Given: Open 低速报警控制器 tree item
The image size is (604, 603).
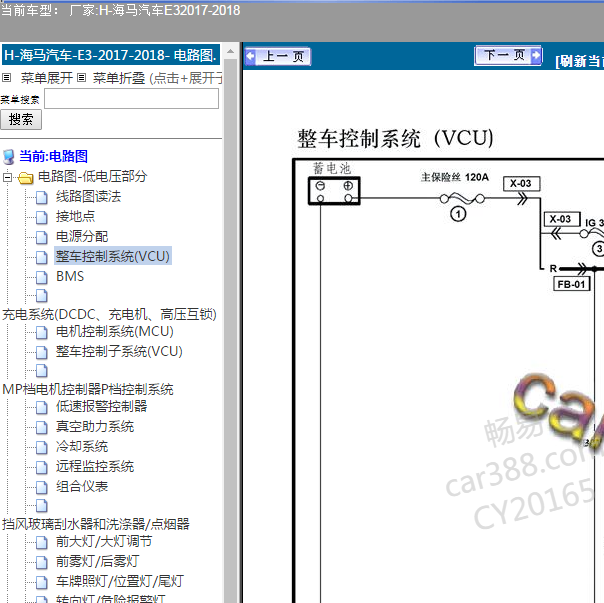Looking at the screenshot, I should (101, 406).
